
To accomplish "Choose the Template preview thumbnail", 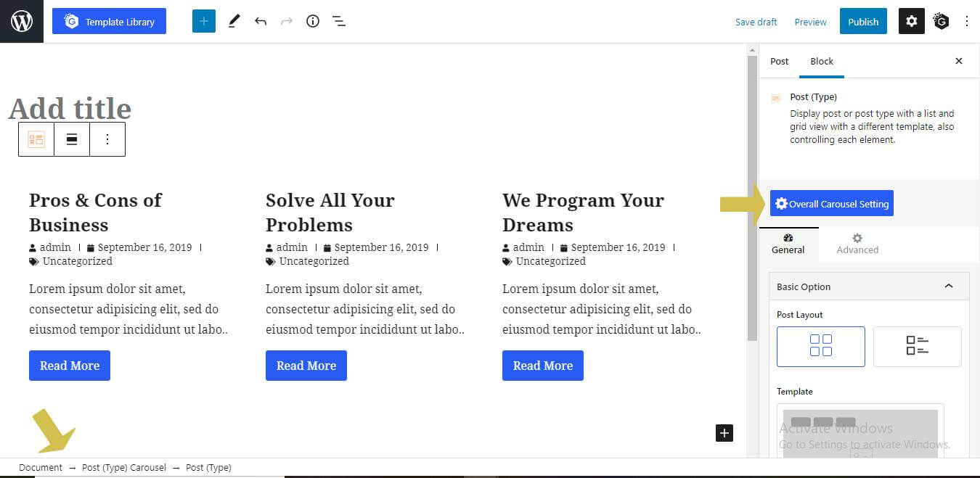I will click(x=860, y=432).
